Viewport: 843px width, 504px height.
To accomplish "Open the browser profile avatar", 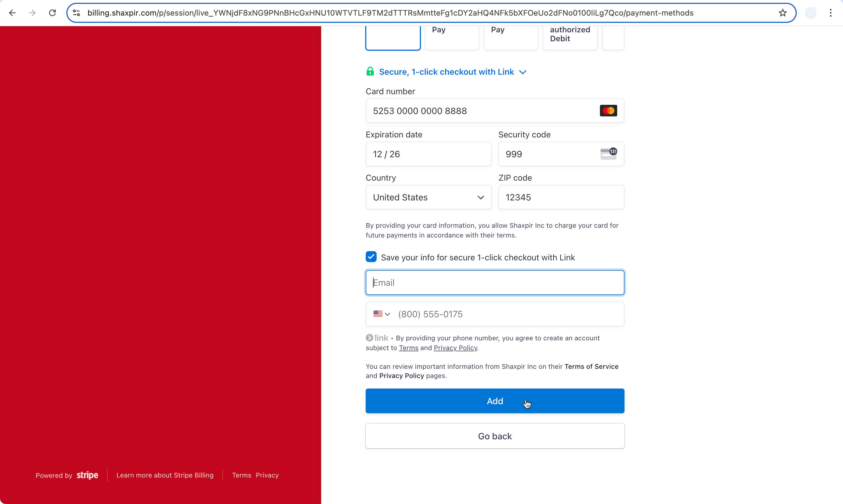I will point(810,13).
